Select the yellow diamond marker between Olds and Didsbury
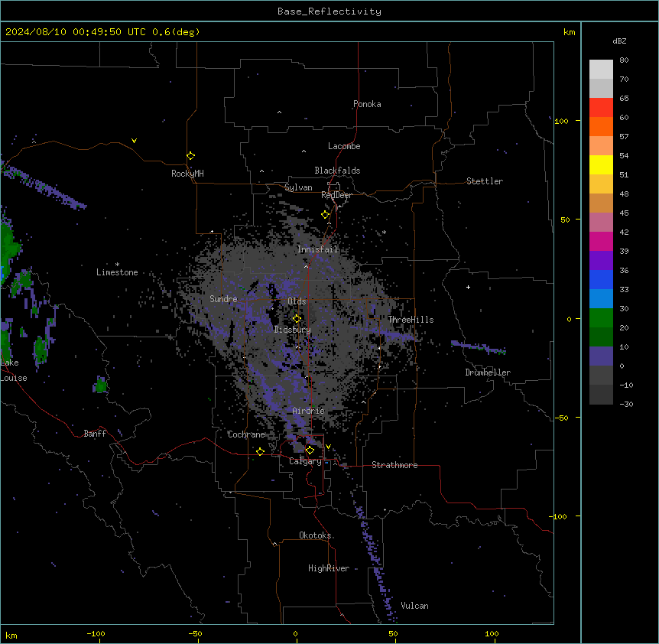The width and height of the screenshot is (659, 644). (297, 319)
